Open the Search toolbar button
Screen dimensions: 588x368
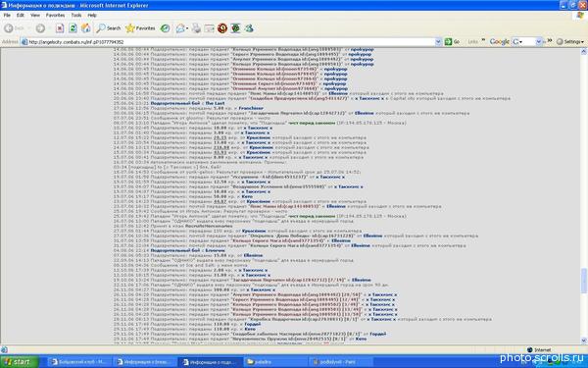(109, 28)
